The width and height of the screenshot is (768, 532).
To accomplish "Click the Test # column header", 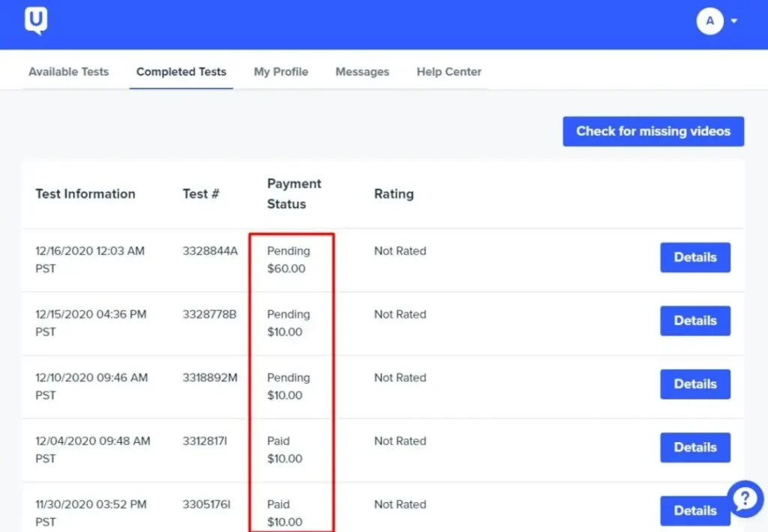I will 201,194.
